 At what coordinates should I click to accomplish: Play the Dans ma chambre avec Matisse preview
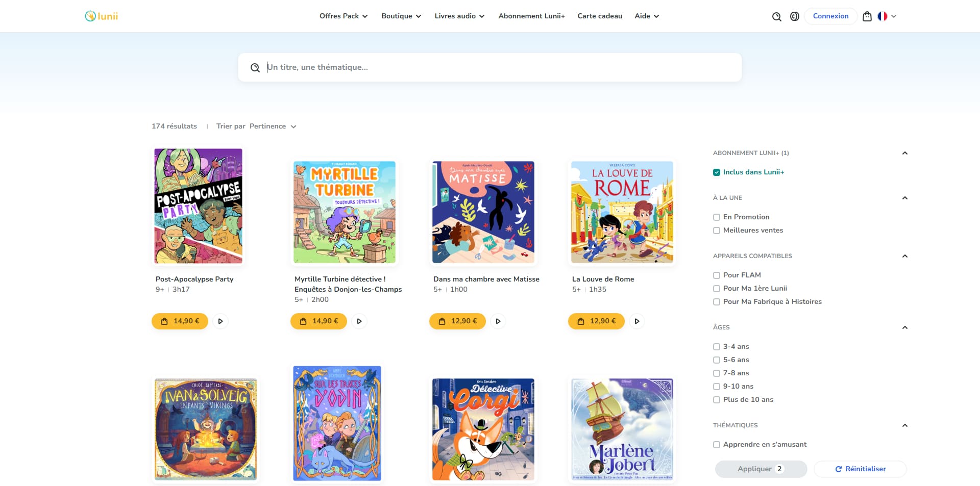point(498,321)
